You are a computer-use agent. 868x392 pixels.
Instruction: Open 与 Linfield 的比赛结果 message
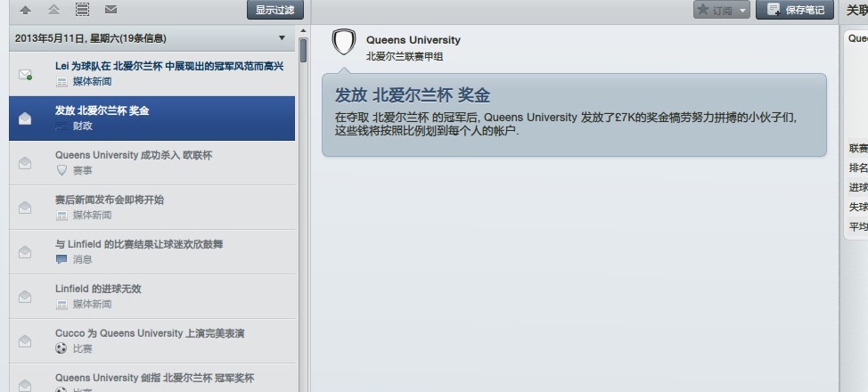pyautogui.click(x=152, y=252)
